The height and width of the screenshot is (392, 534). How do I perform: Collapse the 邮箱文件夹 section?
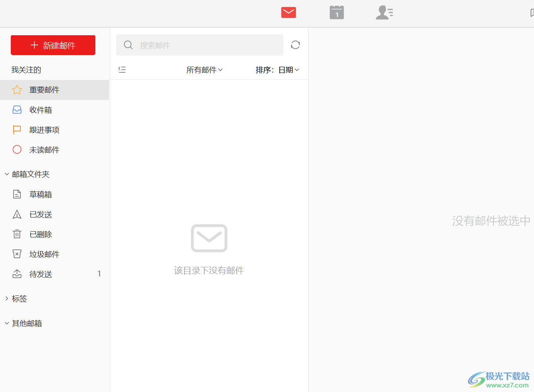coord(27,174)
